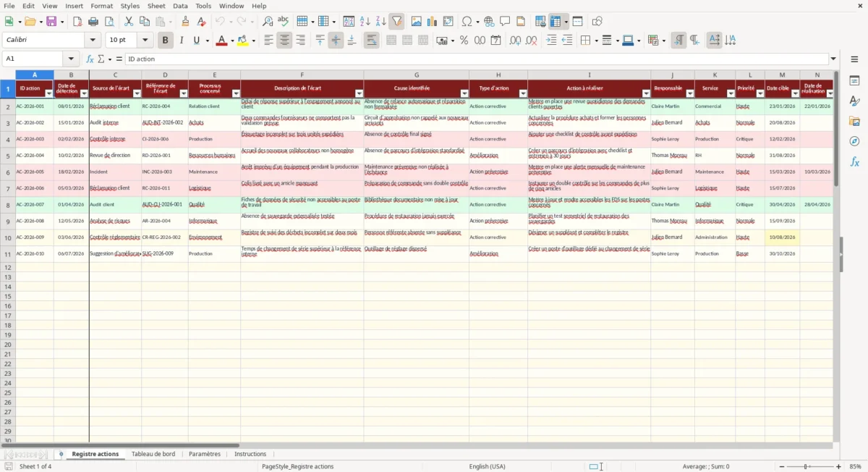Open the Font Name dropdown arrow

pyautogui.click(x=93, y=41)
